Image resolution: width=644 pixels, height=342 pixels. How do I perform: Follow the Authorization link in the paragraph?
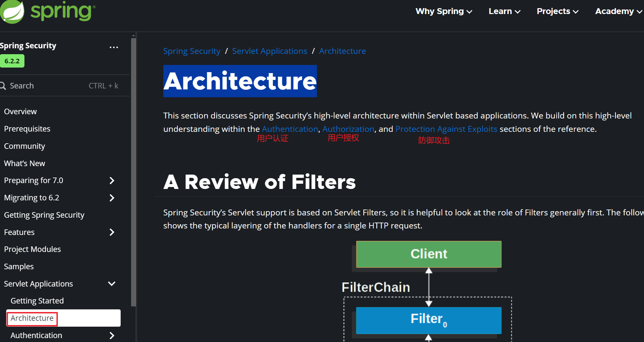(348, 129)
